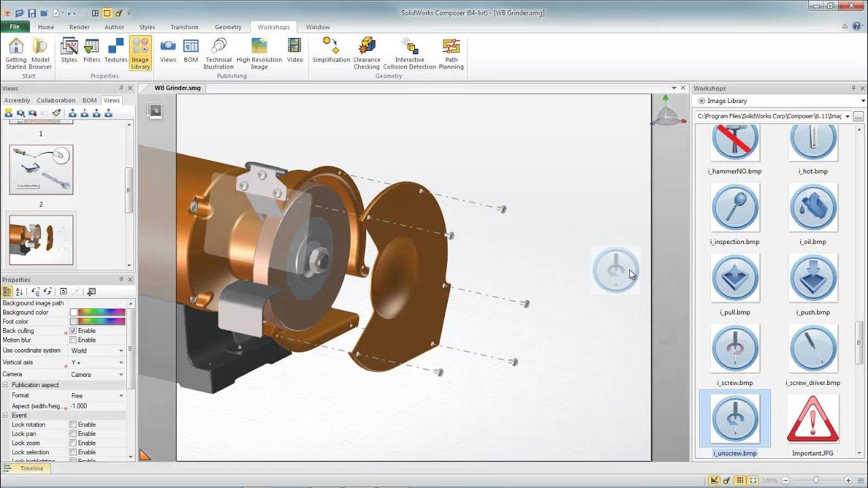The height and width of the screenshot is (488, 868).
Task: Open the image folder path dropdown
Action: click(848, 117)
